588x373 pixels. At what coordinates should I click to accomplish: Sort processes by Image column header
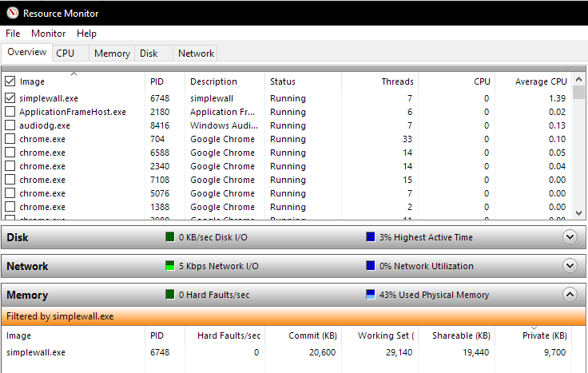point(32,81)
